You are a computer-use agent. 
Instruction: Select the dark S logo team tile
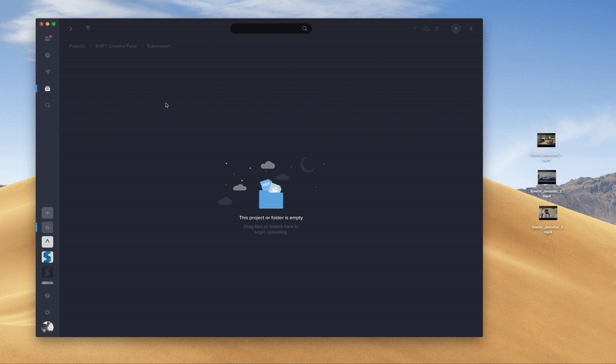point(48,272)
